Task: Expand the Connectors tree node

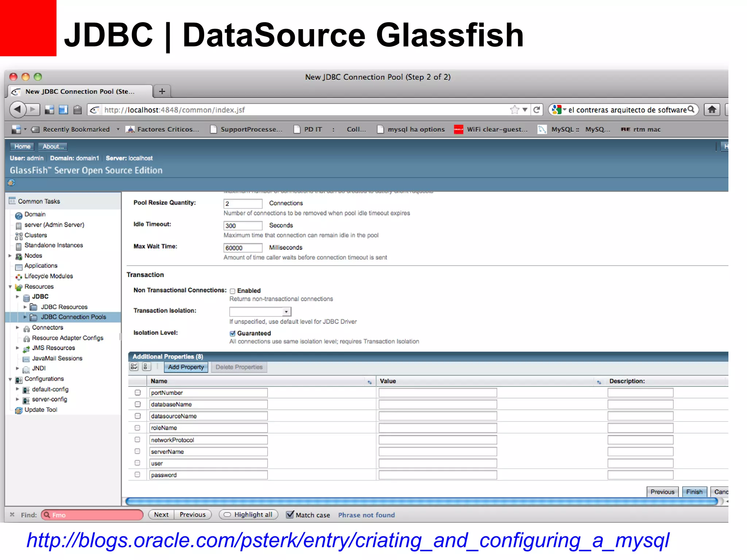Action: [18, 328]
